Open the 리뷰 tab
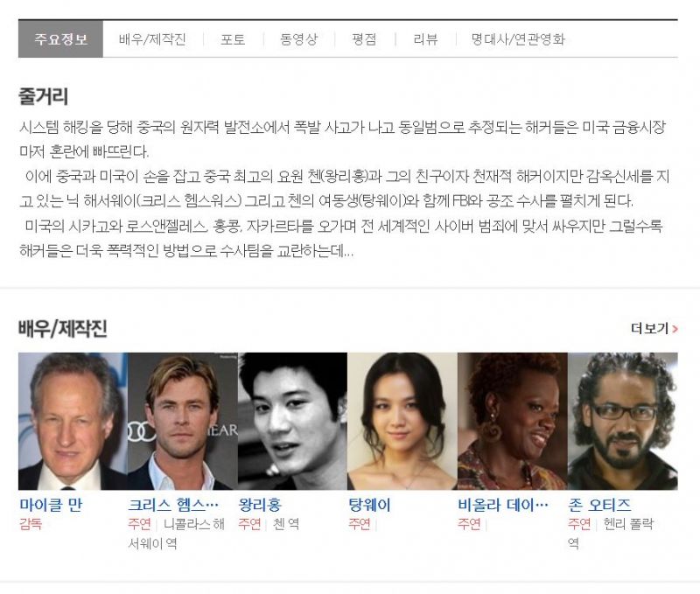 [x=425, y=39]
